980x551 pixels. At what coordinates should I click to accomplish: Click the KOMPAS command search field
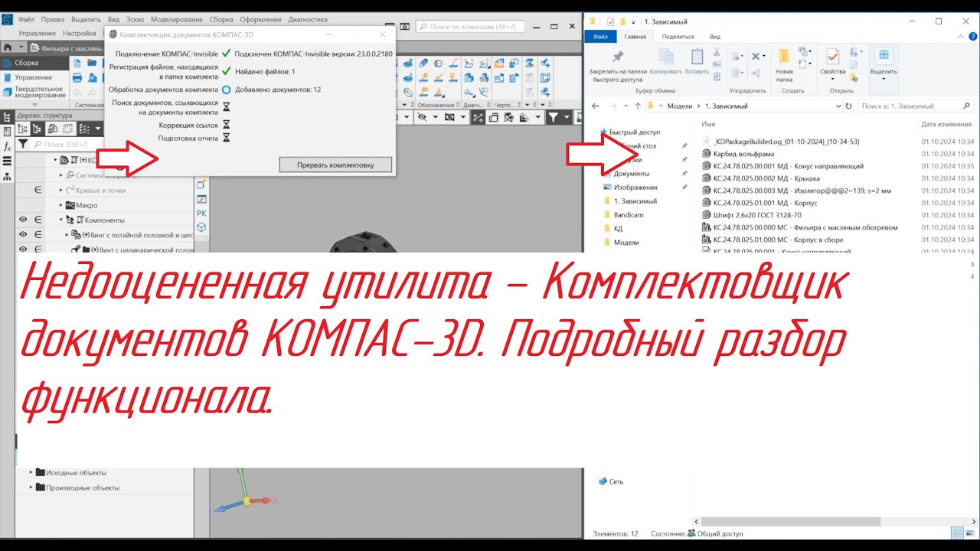470,27
